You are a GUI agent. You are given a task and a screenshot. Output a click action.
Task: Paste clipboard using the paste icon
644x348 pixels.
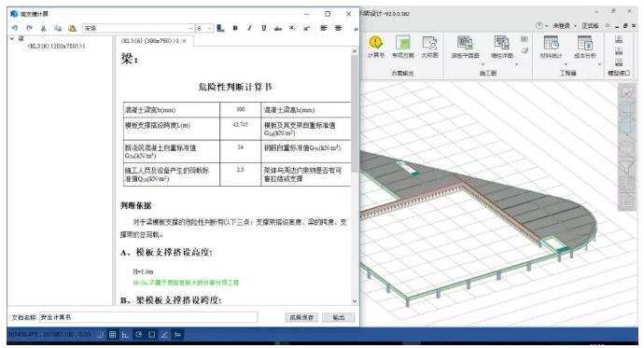click(72, 28)
